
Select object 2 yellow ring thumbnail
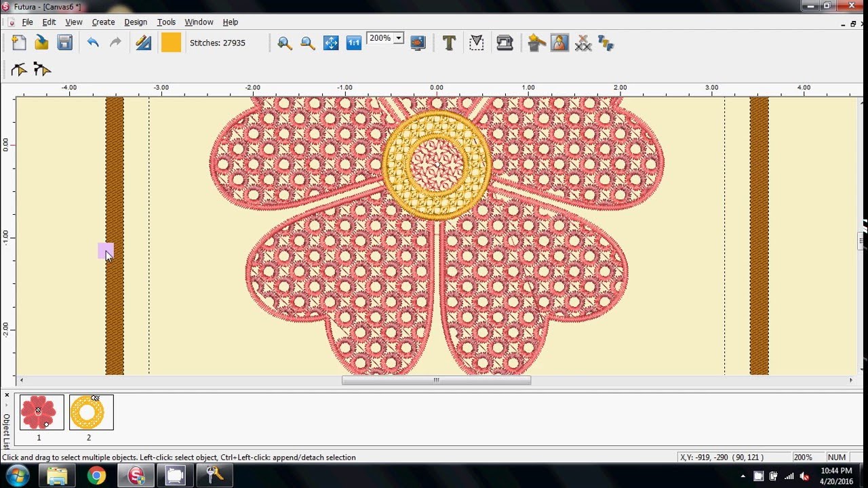tap(91, 412)
